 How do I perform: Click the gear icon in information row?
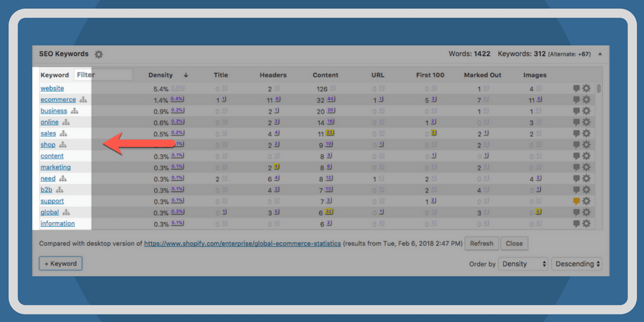coord(586,224)
